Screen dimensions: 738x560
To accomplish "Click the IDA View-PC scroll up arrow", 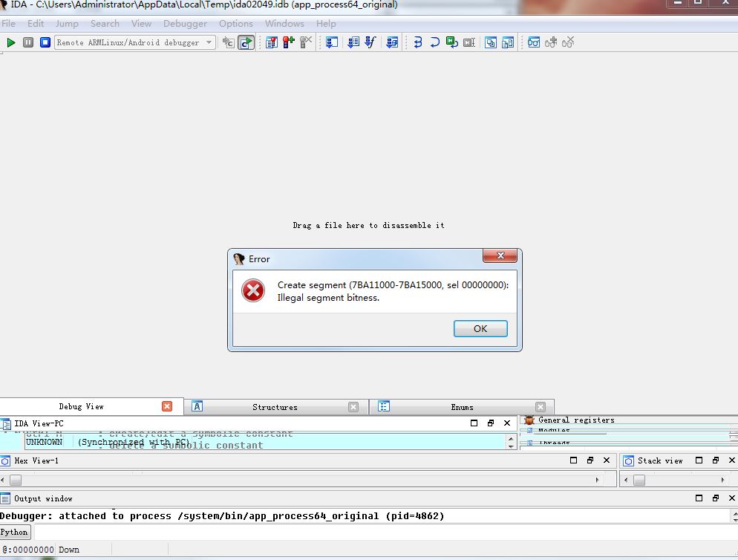I will [x=511, y=438].
